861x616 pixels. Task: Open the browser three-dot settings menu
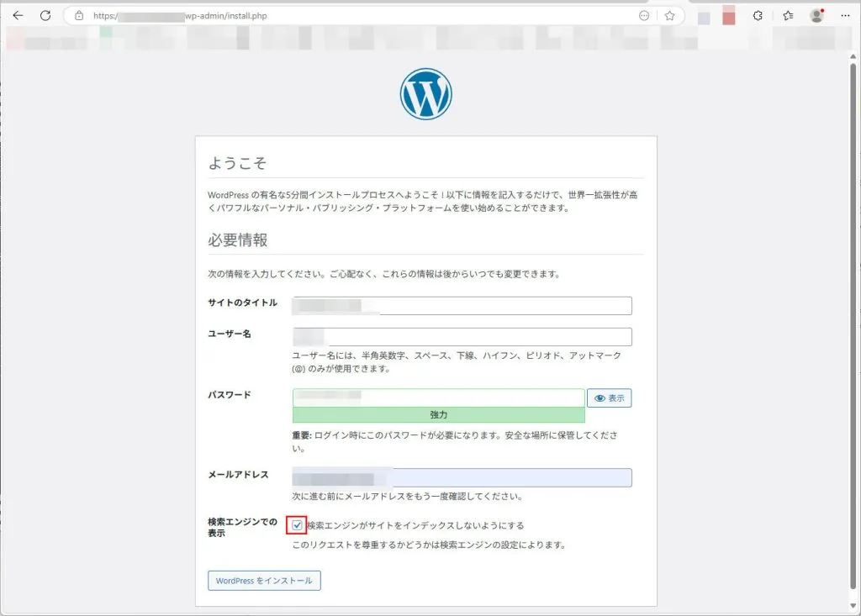tap(845, 15)
